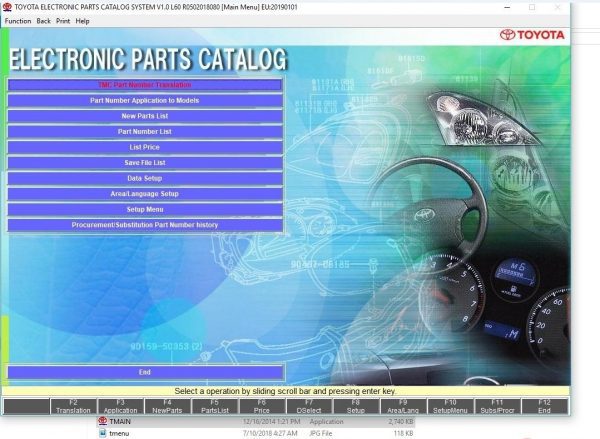Select the tmenu file name in Explorer
This screenshot has width=600, height=439.
119,433
